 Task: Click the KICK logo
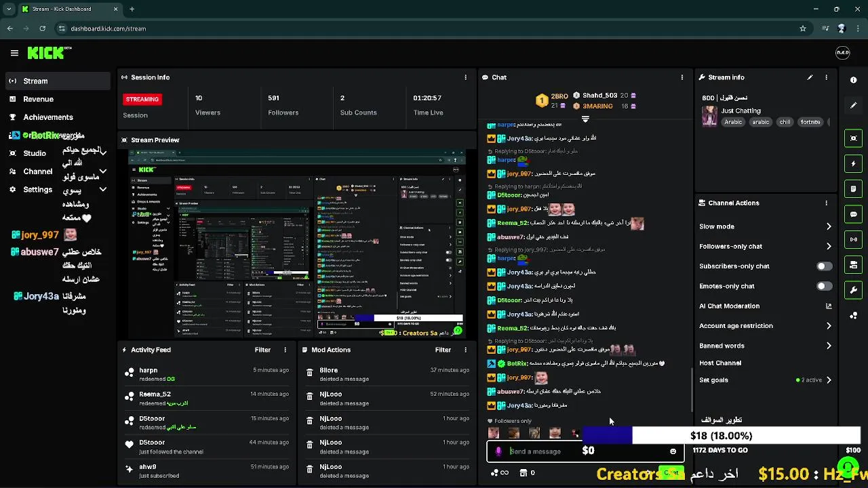[49, 53]
